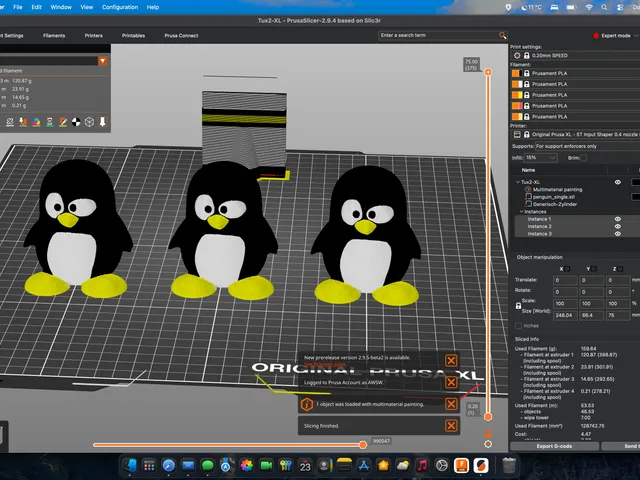Click in the search term field

pos(438,36)
